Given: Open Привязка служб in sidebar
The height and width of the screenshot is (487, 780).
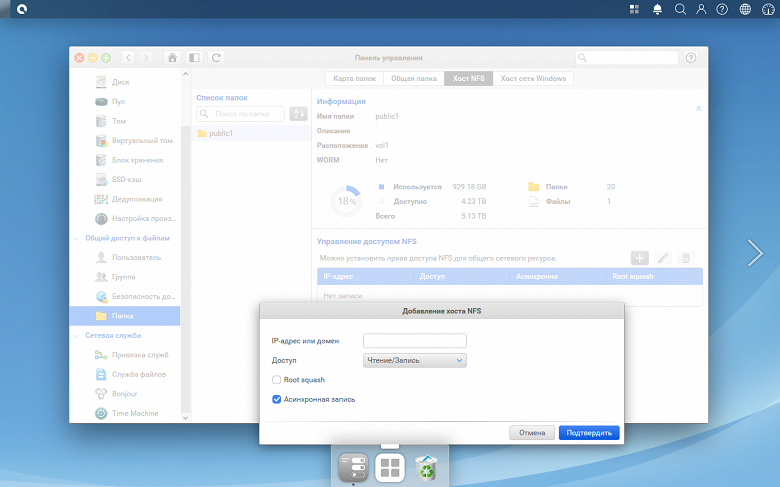Looking at the screenshot, I should point(124,355).
